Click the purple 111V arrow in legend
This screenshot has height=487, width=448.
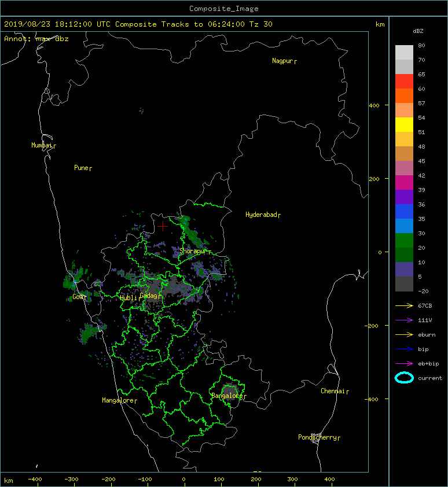[x=404, y=320]
